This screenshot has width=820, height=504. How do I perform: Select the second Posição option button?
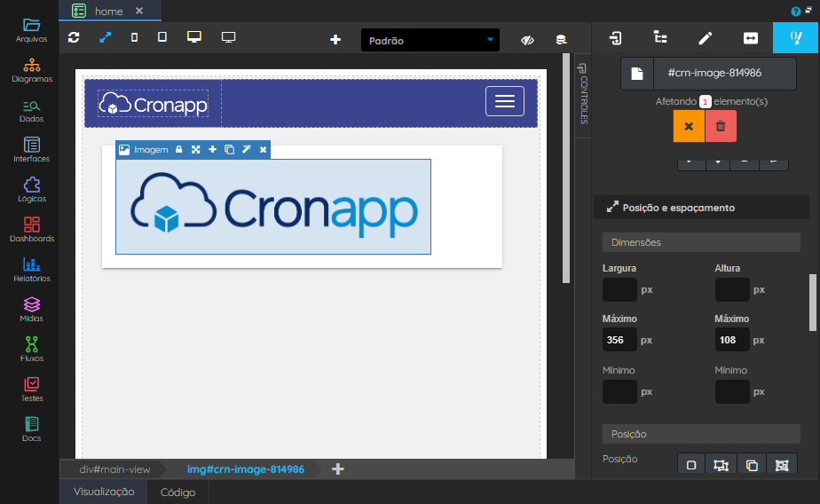(x=721, y=465)
